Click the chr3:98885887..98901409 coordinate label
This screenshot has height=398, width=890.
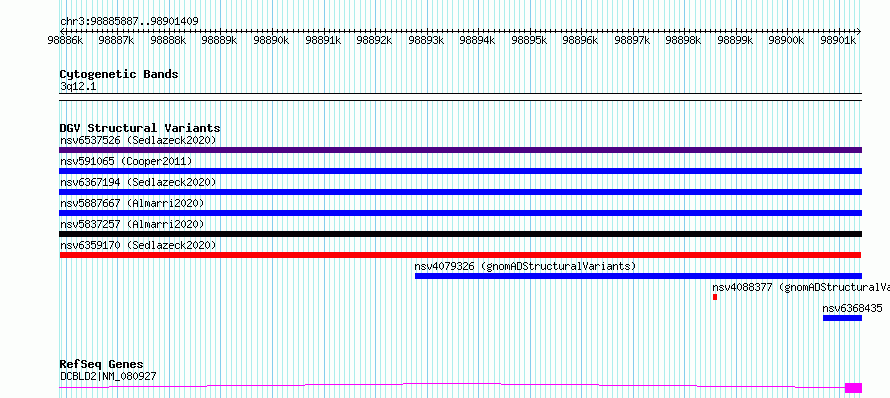coord(129,22)
